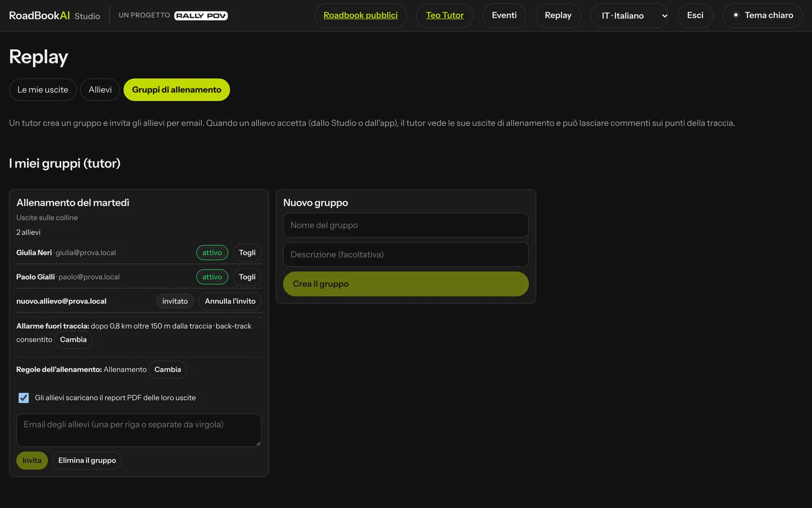Click the giulia@prova.local email text
The image size is (812, 508).
click(x=86, y=252)
